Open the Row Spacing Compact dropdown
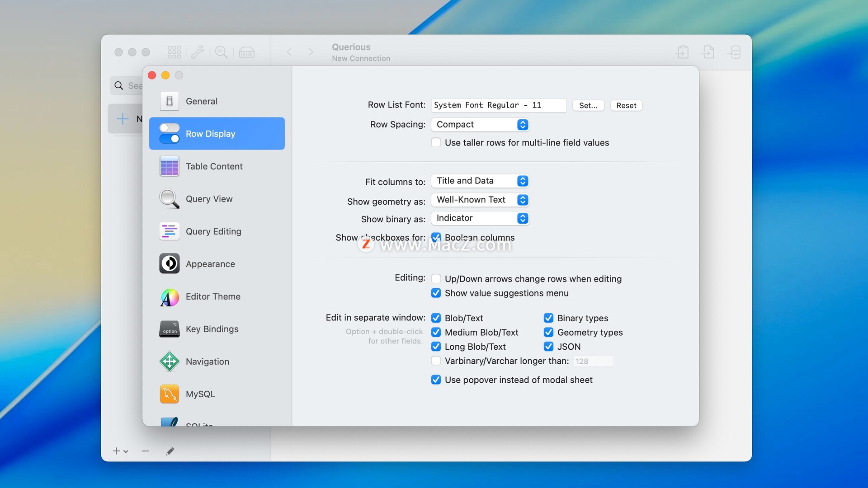Image resolution: width=868 pixels, height=488 pixels. pos(480,124)
